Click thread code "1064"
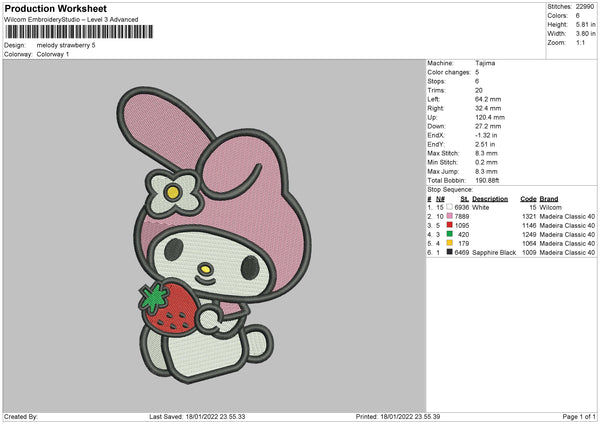The image size is (600, 424). [529, 243]
